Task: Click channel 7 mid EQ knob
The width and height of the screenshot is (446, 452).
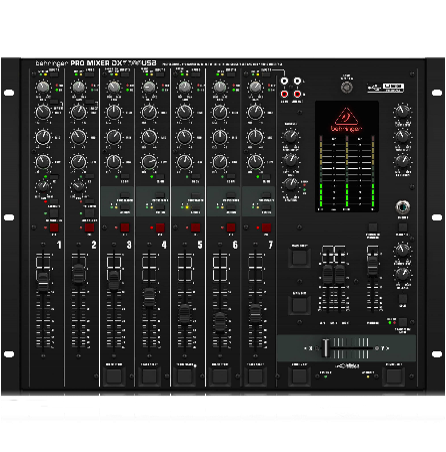Action: pos(255,137)
